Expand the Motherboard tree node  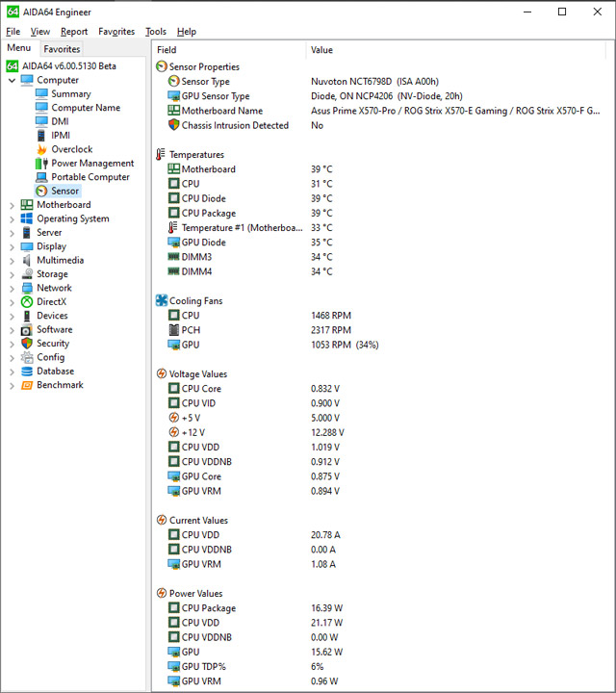pyautogui.click(x=12, y=205)
